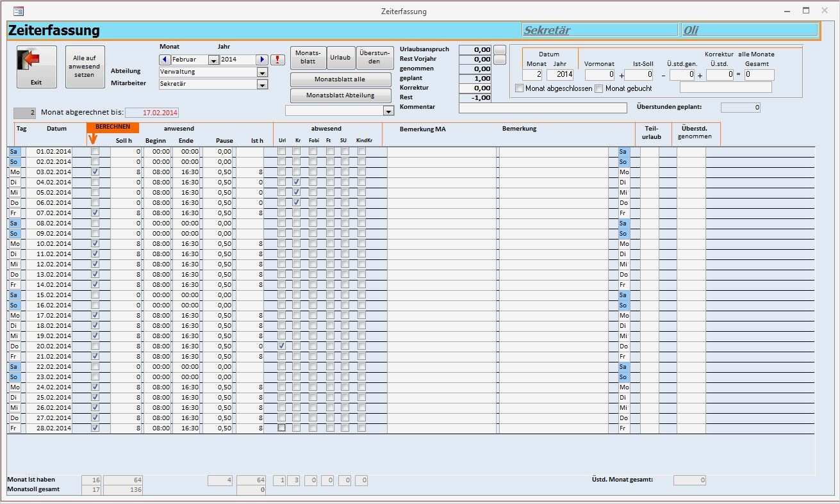Check the Url absence box for 20.02.2014
This screenshot has height=504, width=840.
click(x=281, y=346)
